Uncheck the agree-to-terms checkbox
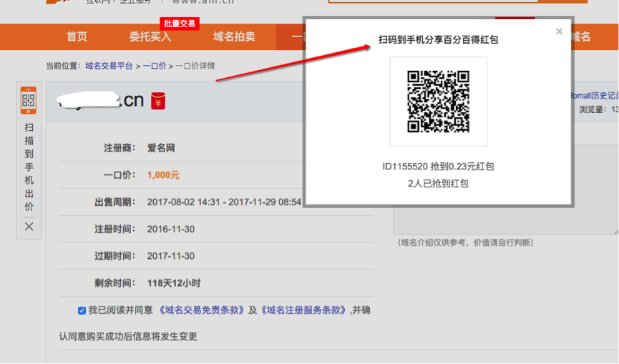 [82, 311]
